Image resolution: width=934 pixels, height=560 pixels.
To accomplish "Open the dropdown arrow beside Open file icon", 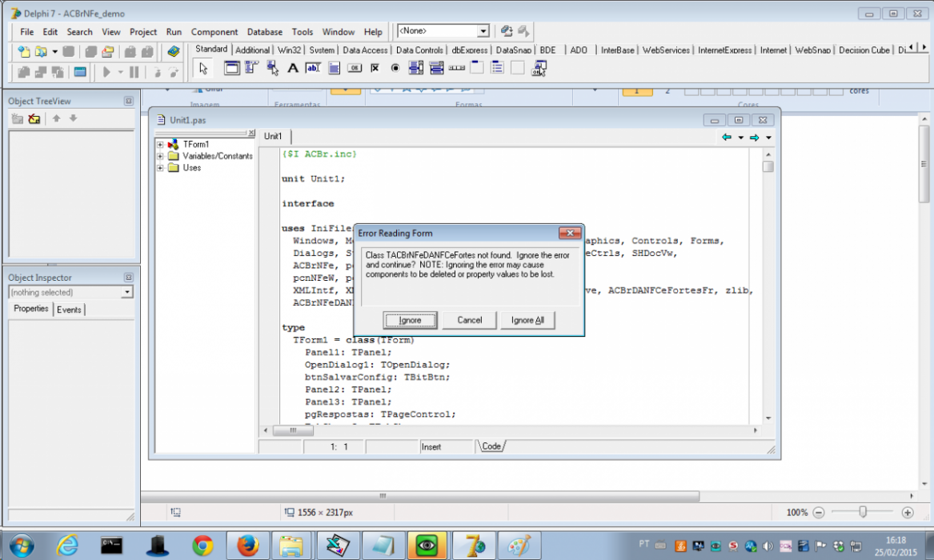I will (54, 52).
